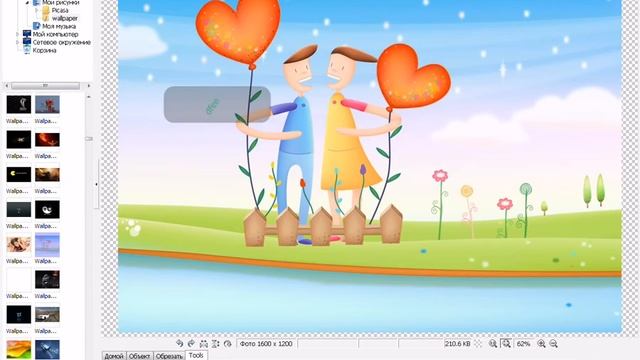Click the folder tree horizontal scrollbar thumb
The height and width of the screenshot is (360, 640).
click(x=45, y=86)
